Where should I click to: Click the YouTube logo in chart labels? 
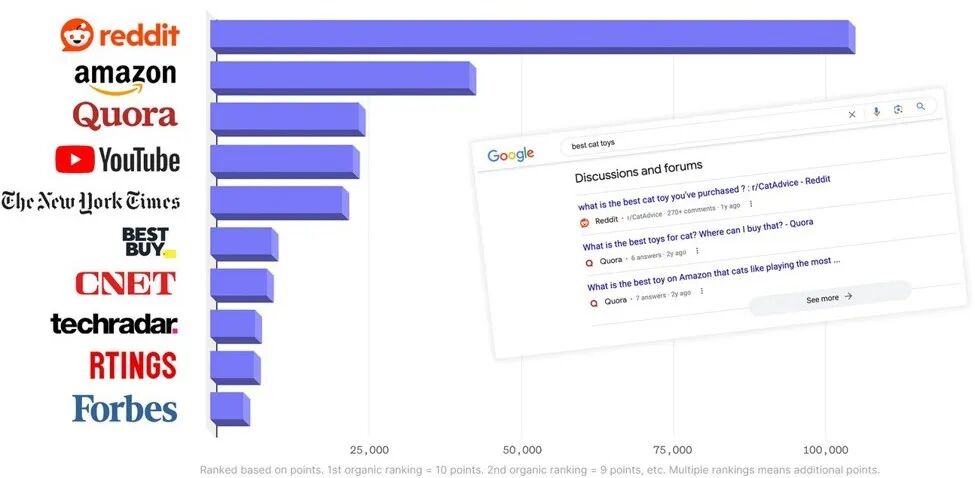(x=118, y=159)
